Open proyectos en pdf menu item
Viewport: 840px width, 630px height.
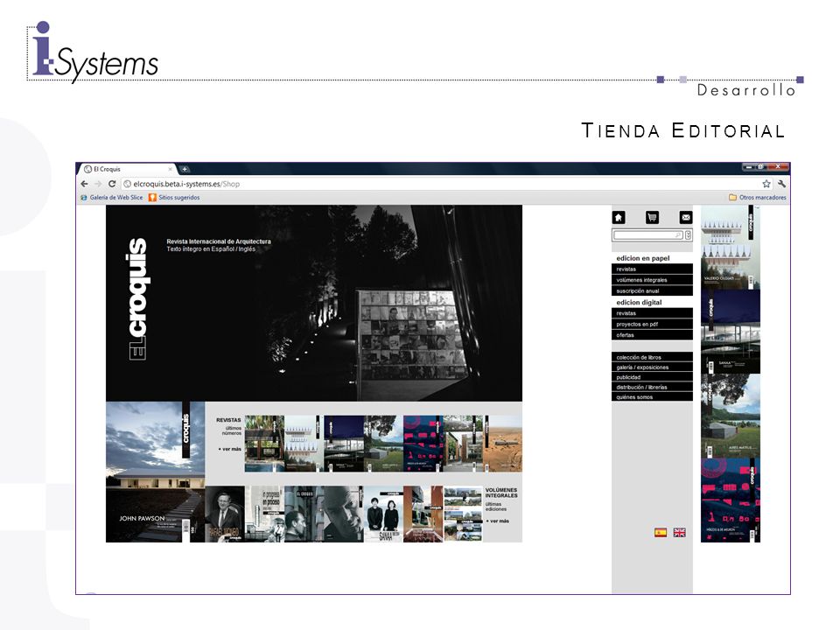(652, 324)
